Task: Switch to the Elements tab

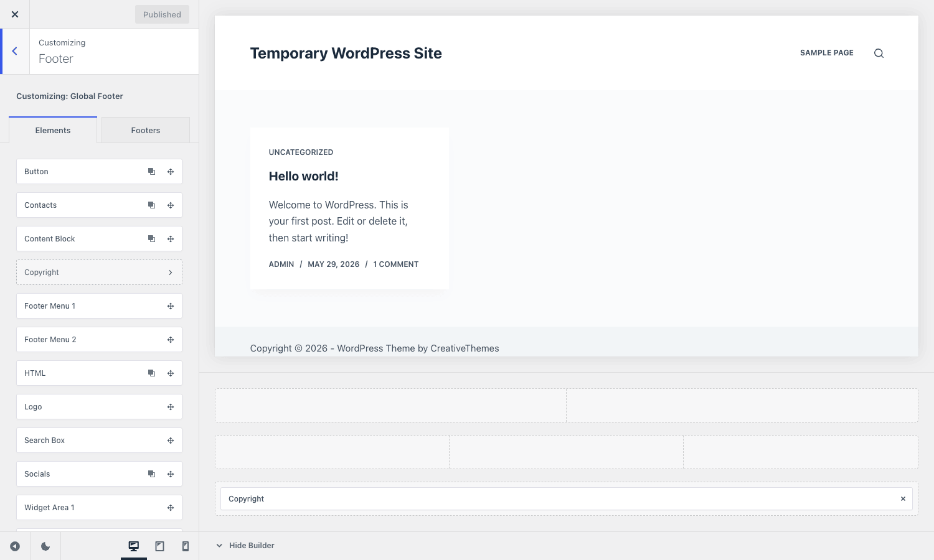Action: [x=53, y=130]
